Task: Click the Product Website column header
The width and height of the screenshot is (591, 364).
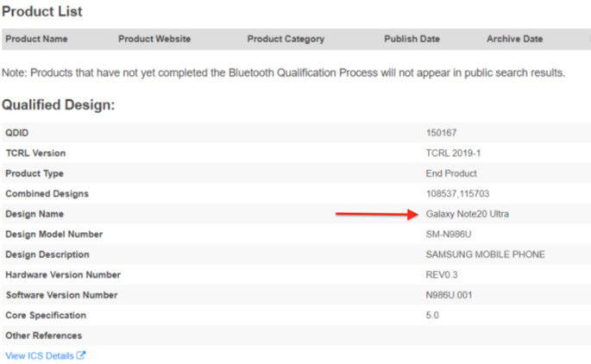Action: (154, 39)
